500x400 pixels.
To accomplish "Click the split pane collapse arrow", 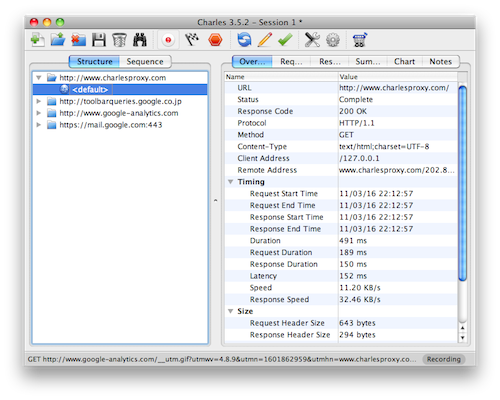I will 216,200.
